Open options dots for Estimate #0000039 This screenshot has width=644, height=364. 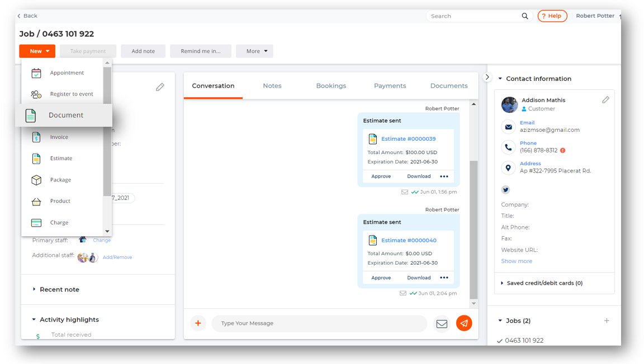(x=444, y=176)
